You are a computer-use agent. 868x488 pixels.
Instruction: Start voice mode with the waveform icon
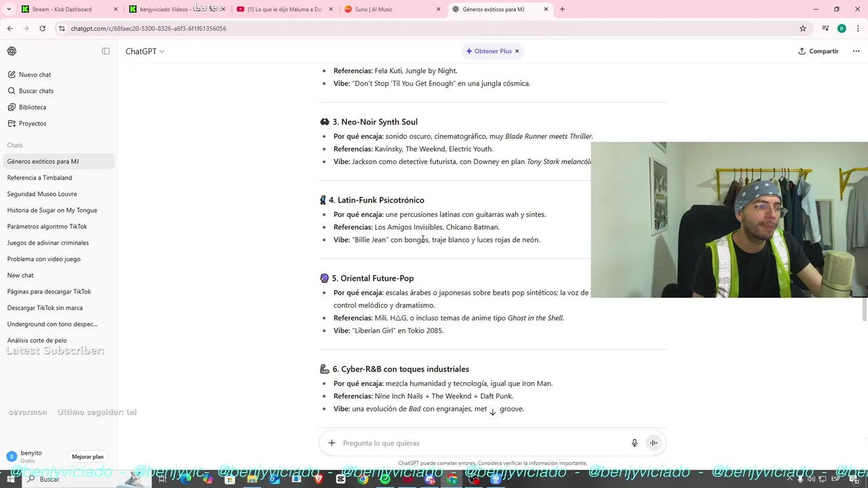click(654, 443)
